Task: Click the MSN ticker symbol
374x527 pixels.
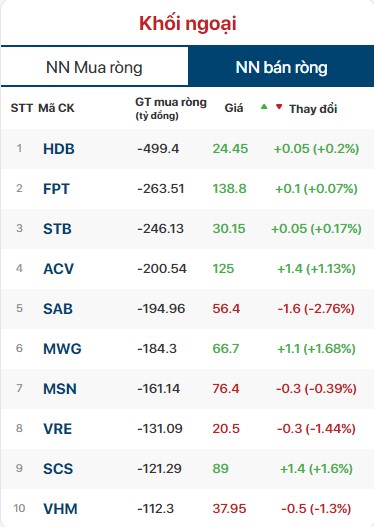Action: tap(60, 389)
